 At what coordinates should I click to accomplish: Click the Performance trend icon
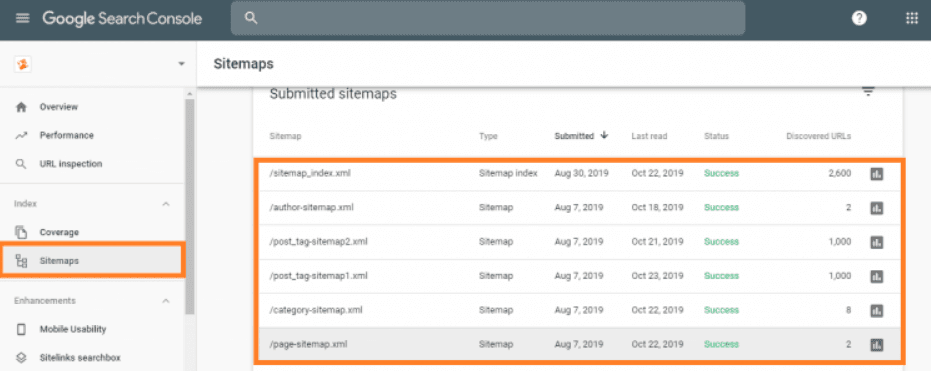click(x=21, y=135)
